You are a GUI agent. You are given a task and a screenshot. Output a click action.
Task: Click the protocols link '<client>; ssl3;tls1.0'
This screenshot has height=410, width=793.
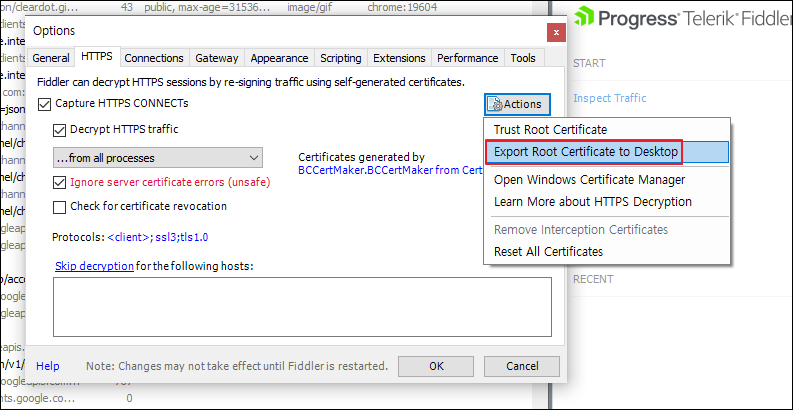158,237
